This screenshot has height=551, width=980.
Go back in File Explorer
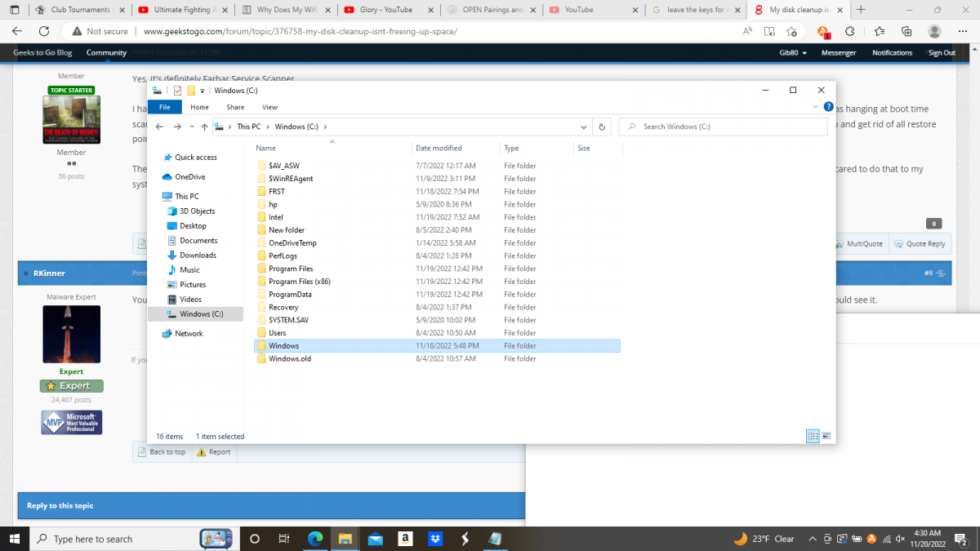click(159, 127)
